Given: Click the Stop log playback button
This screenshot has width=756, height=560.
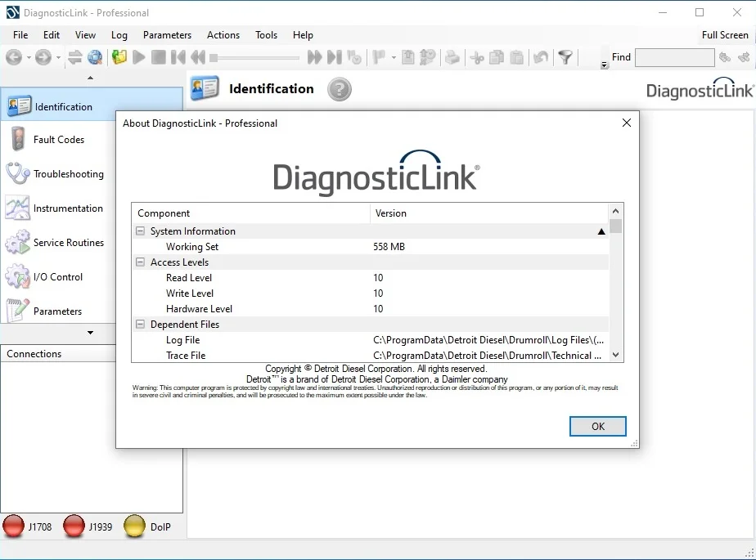Looking at the screenshot, I should pos(158,57).
